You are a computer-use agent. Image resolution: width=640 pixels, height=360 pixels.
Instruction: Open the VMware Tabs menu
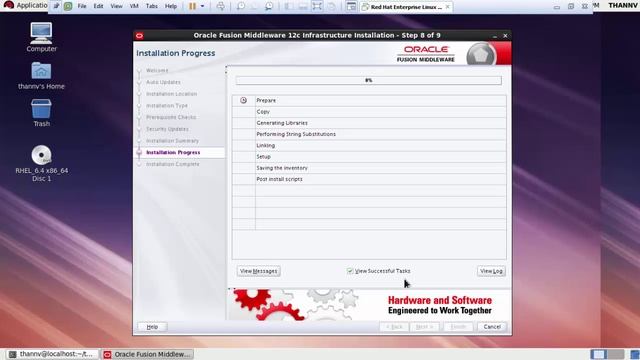[x=152, y=6]
